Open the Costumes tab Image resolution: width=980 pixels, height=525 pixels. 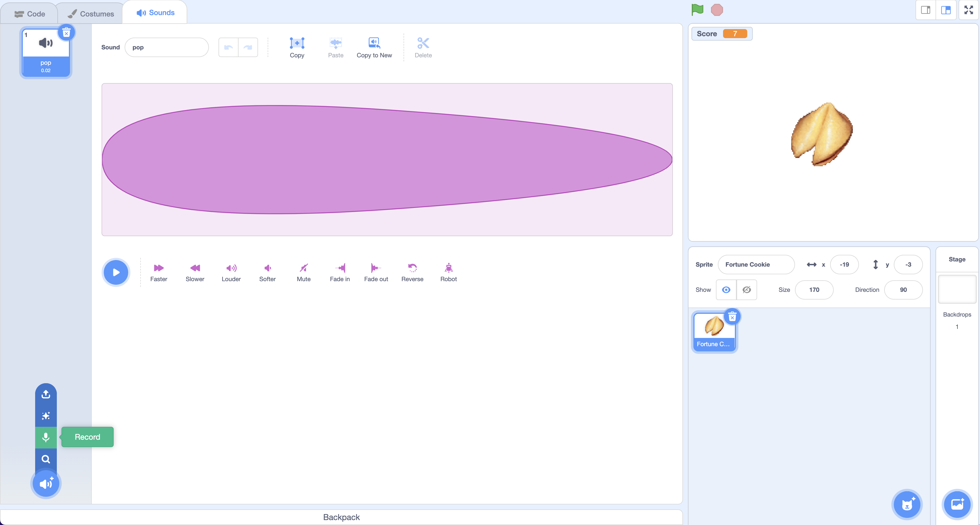[x=91, y=14]
